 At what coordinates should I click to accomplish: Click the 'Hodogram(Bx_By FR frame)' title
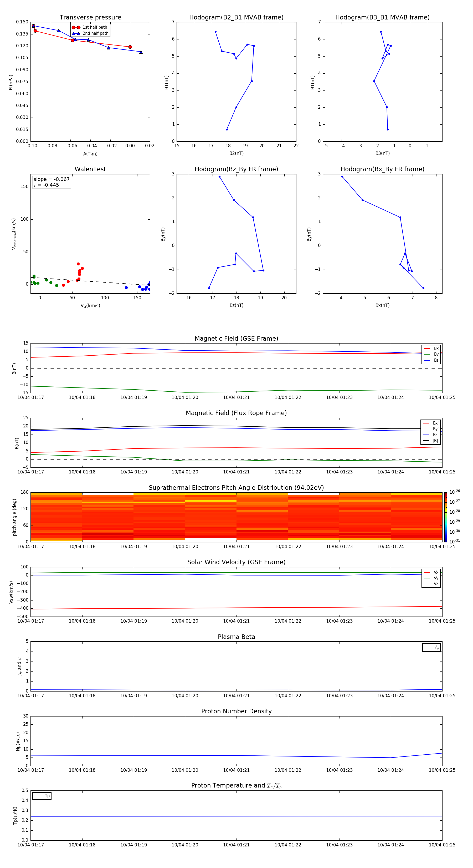click(382, 169)
